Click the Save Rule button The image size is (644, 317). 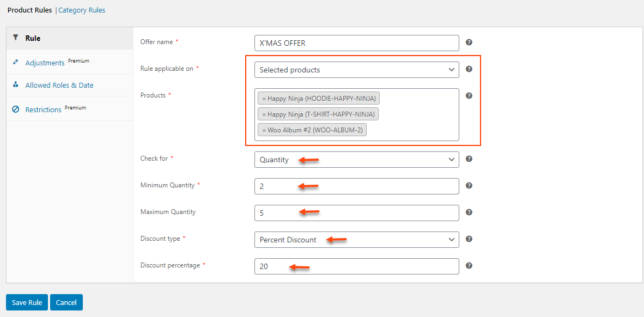click(27, 303)
